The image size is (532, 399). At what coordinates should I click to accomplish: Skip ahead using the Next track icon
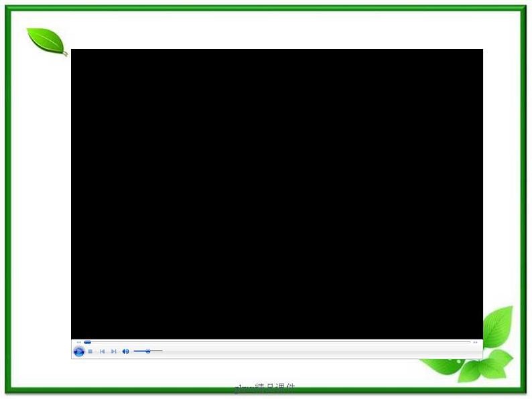113,351
